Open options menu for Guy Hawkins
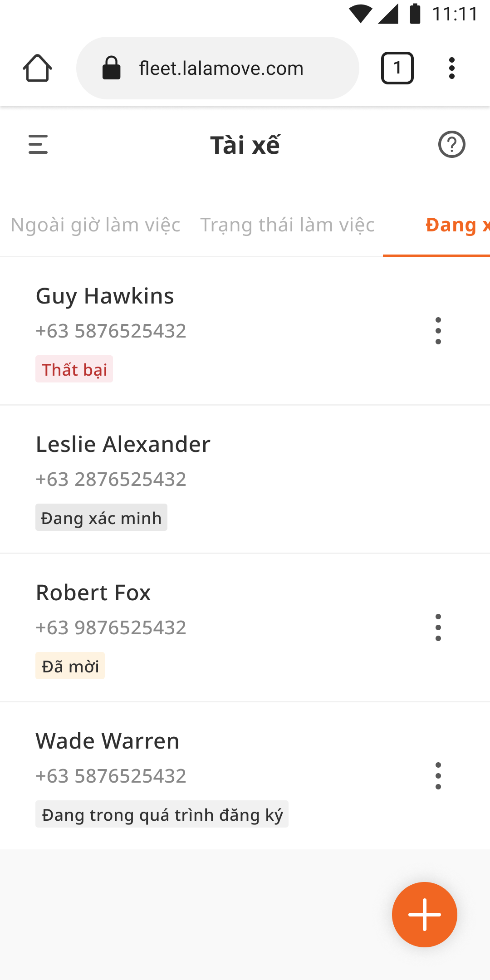Screen dimensions: 490x980 [x=438, y=331]
